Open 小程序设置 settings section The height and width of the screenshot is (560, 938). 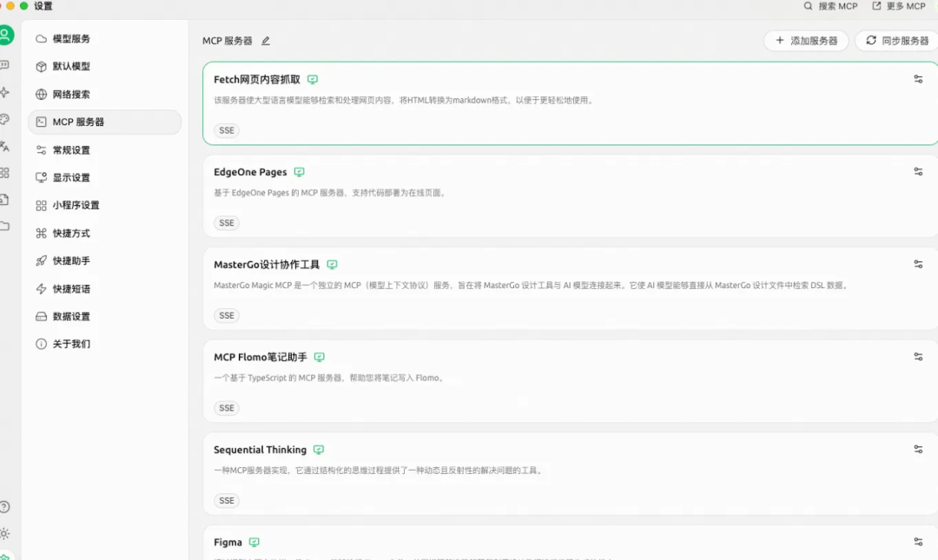[105, 205]
